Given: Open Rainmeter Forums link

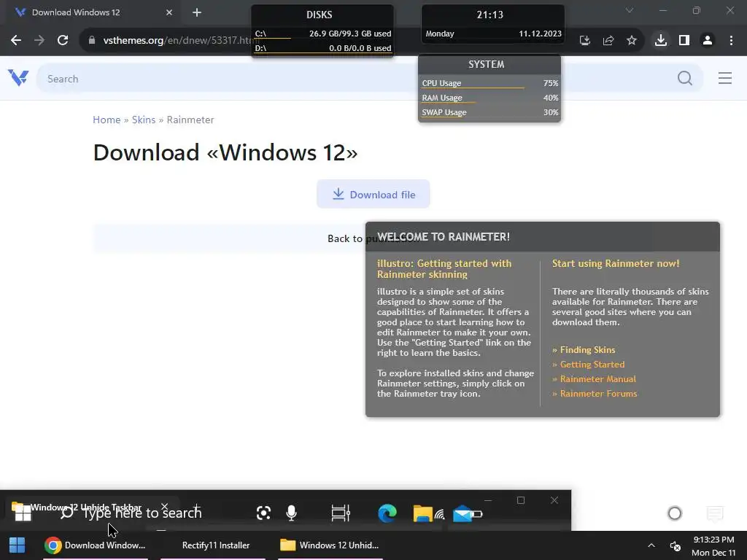Looking at the screenshot, I should [598, 393].
